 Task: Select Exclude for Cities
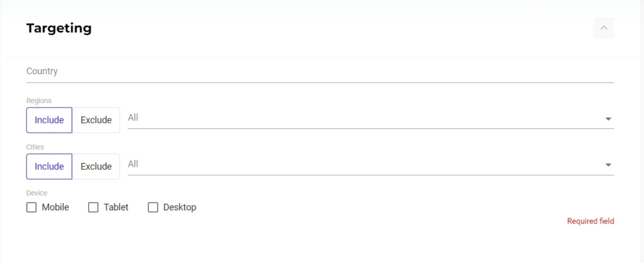[96, 167]
